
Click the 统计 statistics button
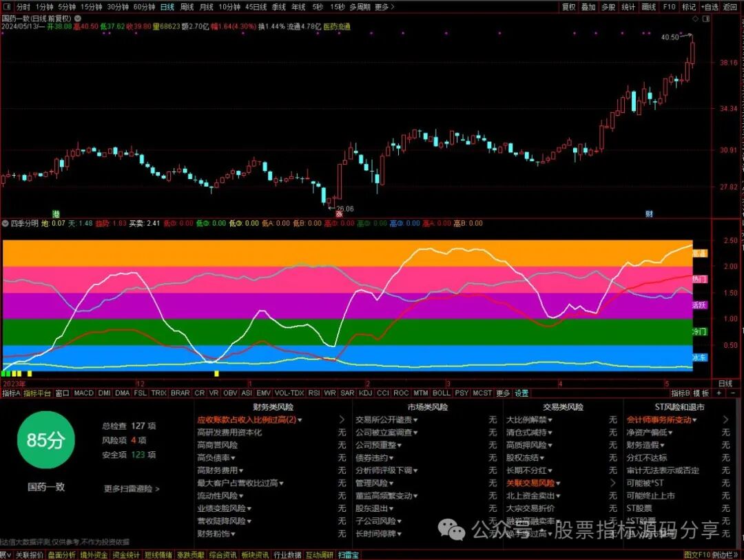tap(628, 7)
